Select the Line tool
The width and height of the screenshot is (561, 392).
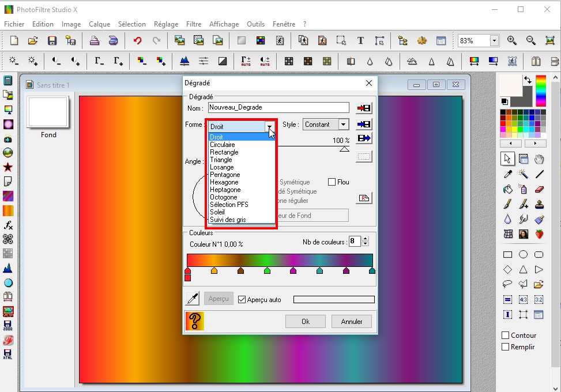pyautogui.click(x=540, y=174)
